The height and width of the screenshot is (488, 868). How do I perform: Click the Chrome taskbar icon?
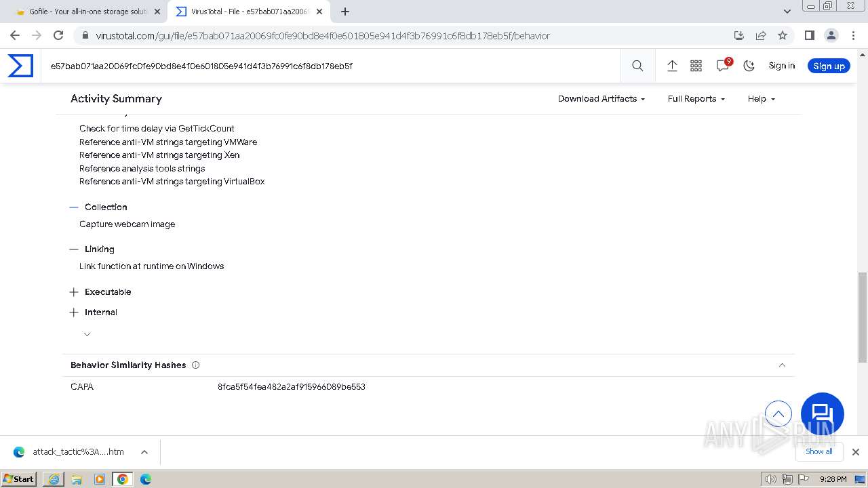tap(123, 479)
